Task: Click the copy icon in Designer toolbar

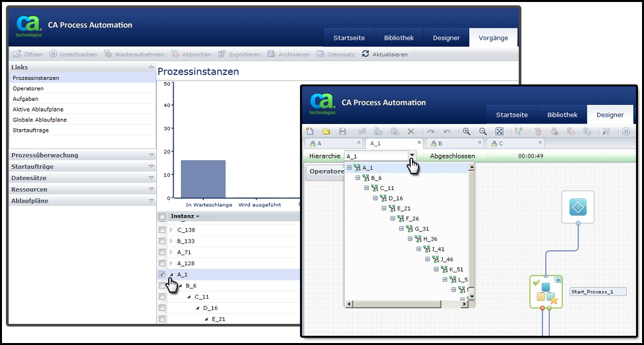Action: point(378,131)
